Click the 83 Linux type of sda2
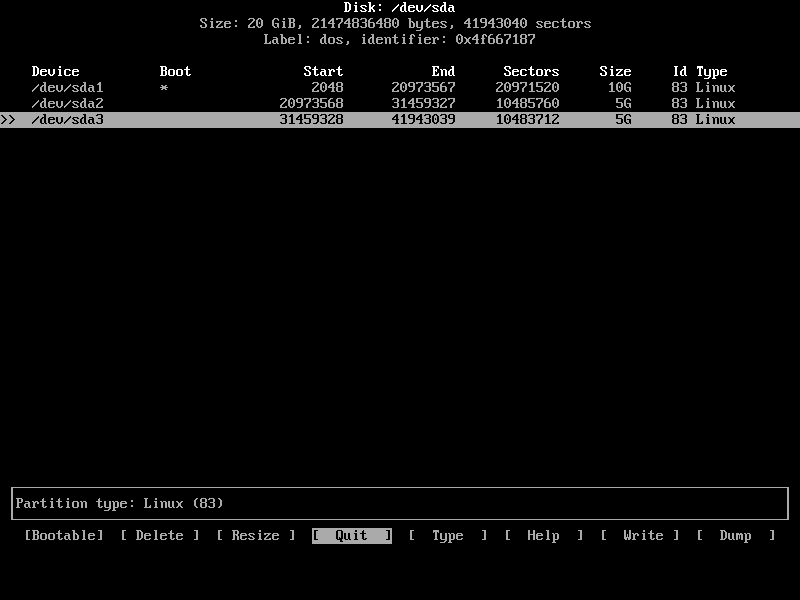 click(704, 104)
